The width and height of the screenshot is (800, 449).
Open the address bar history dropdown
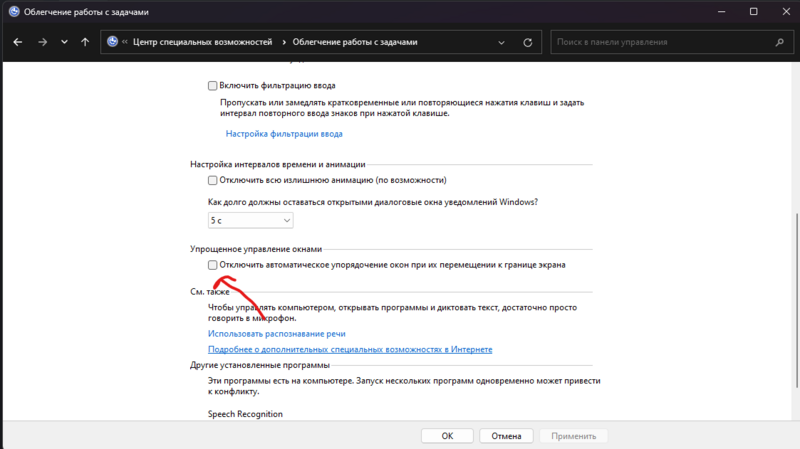(502, 43)
